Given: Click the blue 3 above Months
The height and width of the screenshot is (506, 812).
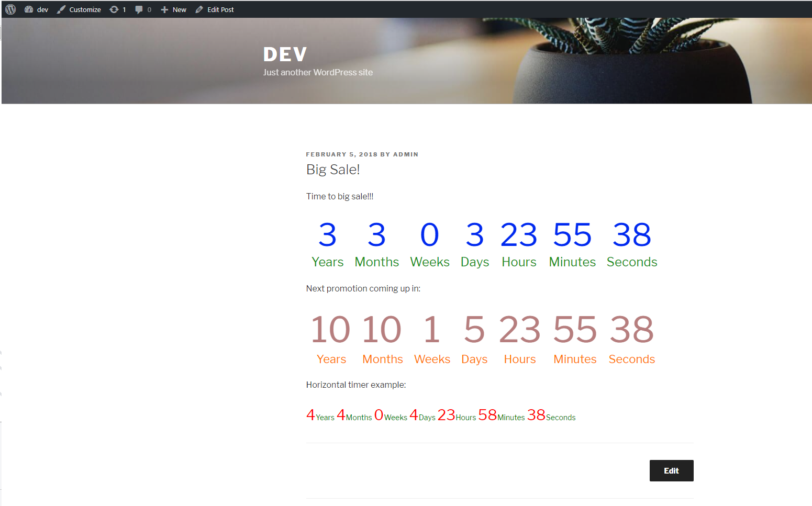Looking at the screenshot, I should click(x=377, y=234).
